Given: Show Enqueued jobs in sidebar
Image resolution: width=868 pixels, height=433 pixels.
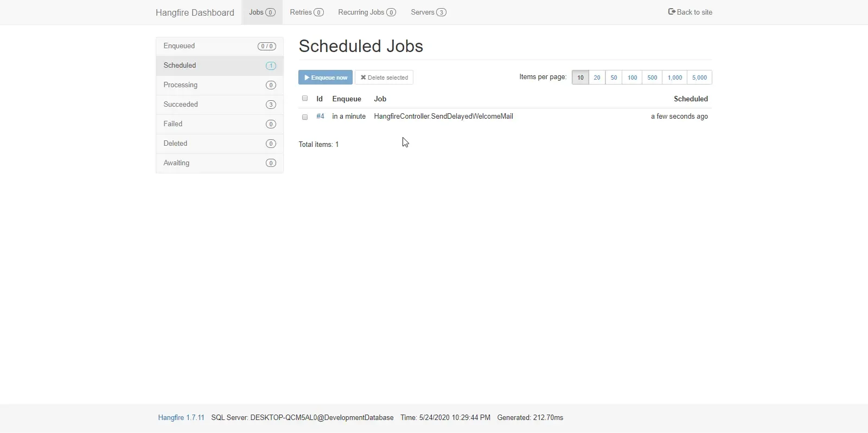Looking at the screenshot, I should coord(219,46).
